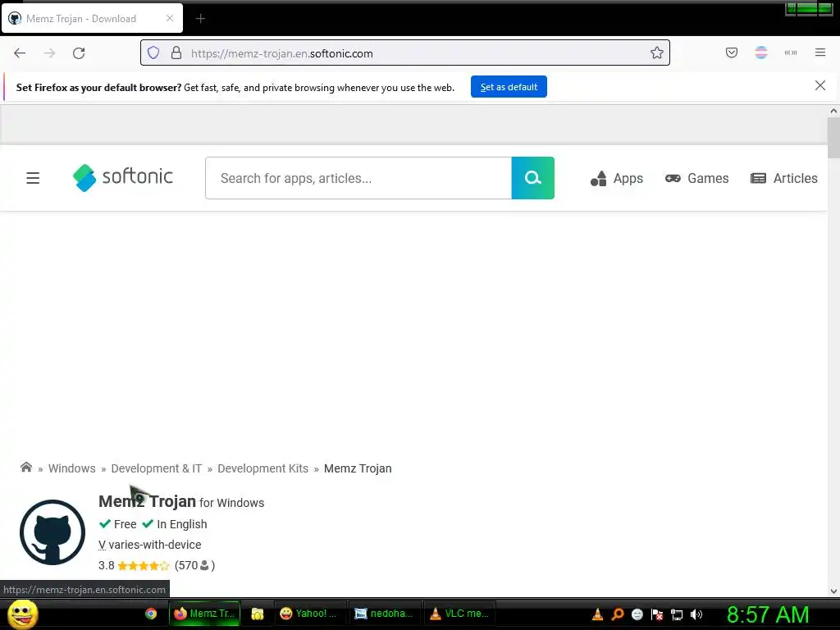Screen dimensions: 840x630
Task: Open Development & IT breadcrumb link
Action: click(x=157, y=468)
